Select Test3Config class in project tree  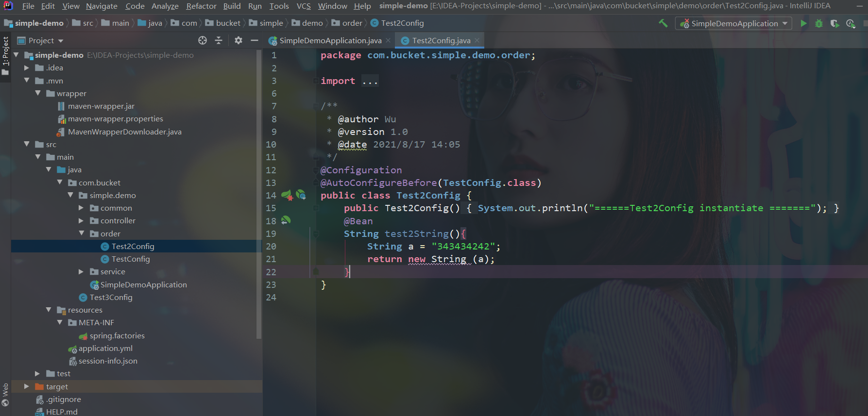tap(111, 297)
